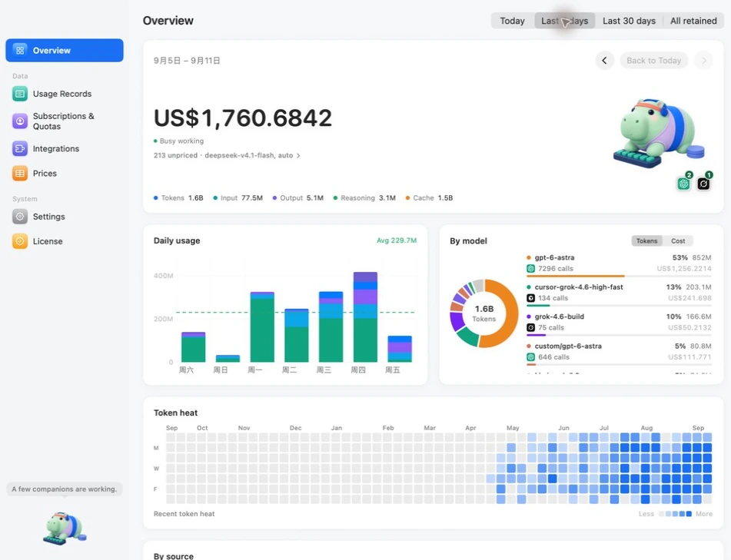
Task: Open the License page icon
Action: (x=19, y=241)
